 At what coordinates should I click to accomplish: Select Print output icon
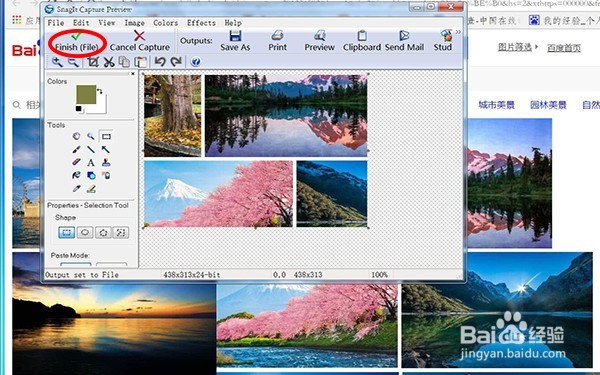coord(277,42)
